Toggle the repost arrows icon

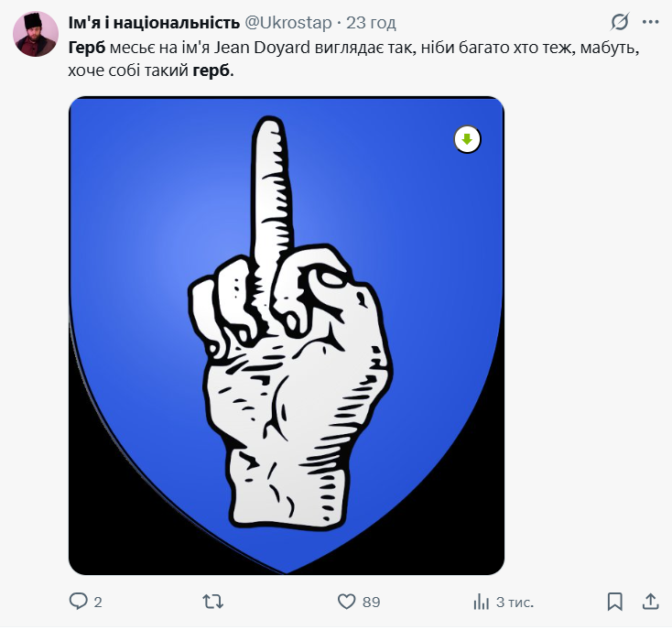coord(212,602)
